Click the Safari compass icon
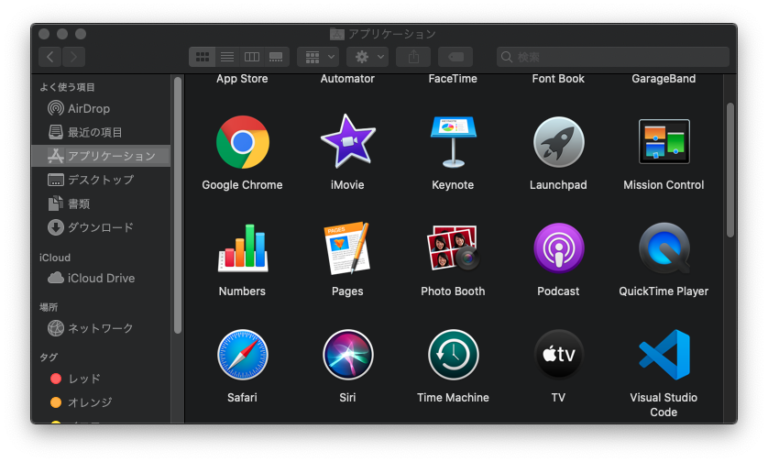This screenshot has height=462, width=768. (x=242, y=355)
